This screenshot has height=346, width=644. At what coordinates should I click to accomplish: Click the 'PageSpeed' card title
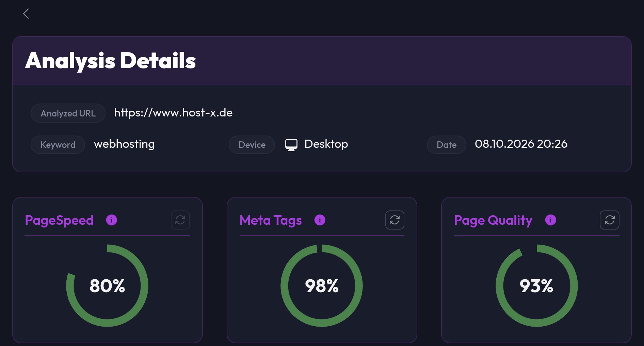coord(59,221)
